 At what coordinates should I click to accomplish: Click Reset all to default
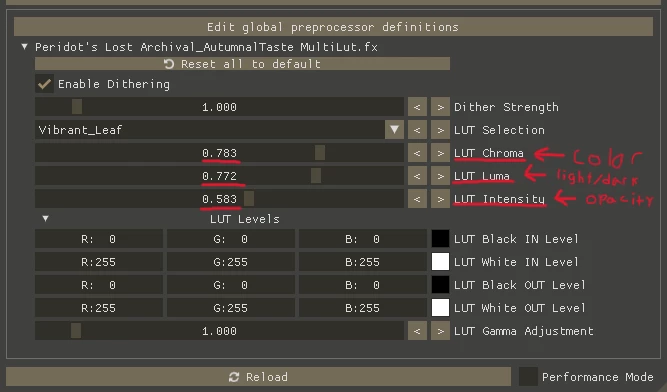(x=242, y=64)
